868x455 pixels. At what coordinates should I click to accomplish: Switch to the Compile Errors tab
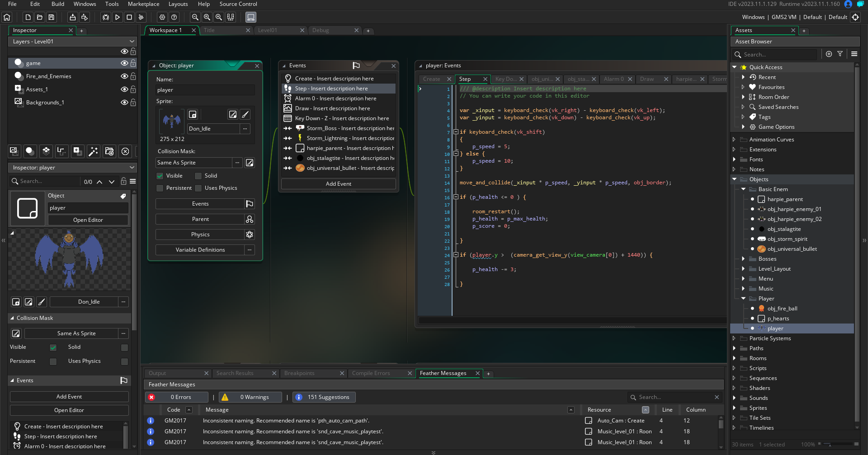(x=371, y=373)
